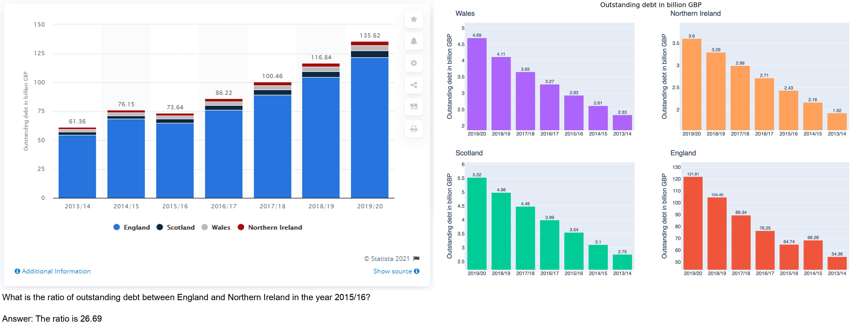Click the England 2015/16 red bar

point(789,257)
